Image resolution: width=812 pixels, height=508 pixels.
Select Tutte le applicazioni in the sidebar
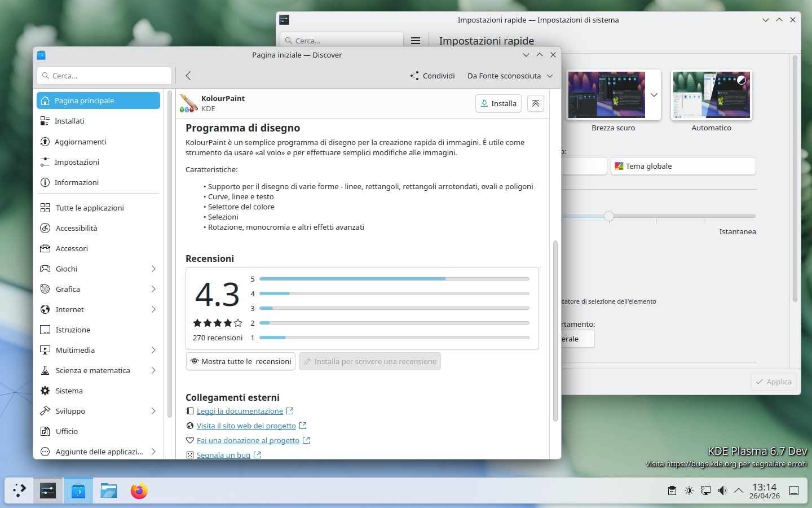click(x=90, y=208)
